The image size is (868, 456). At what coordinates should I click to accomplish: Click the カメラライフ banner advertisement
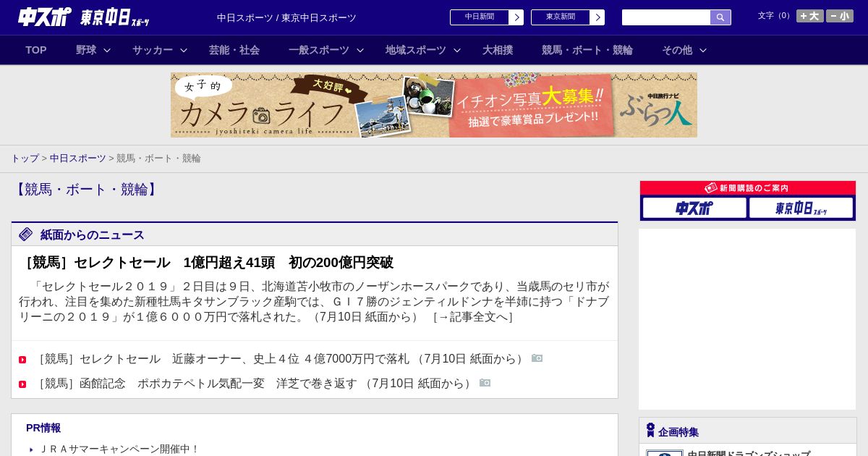[x=434, y=105]
